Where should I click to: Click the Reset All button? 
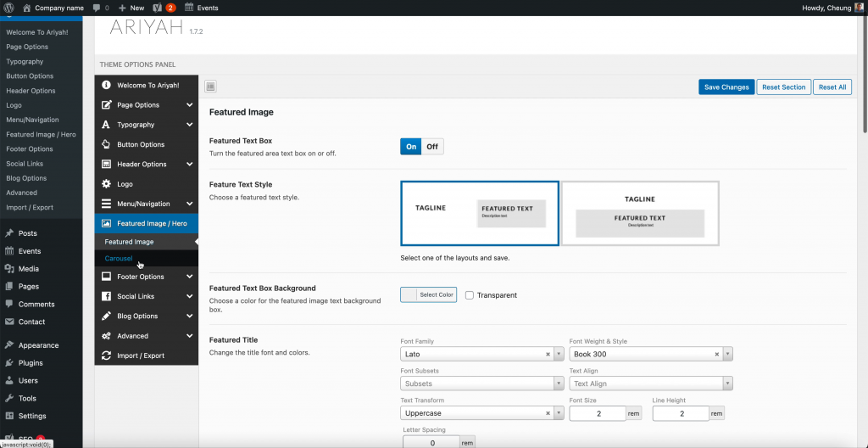(x=832, y=87)
